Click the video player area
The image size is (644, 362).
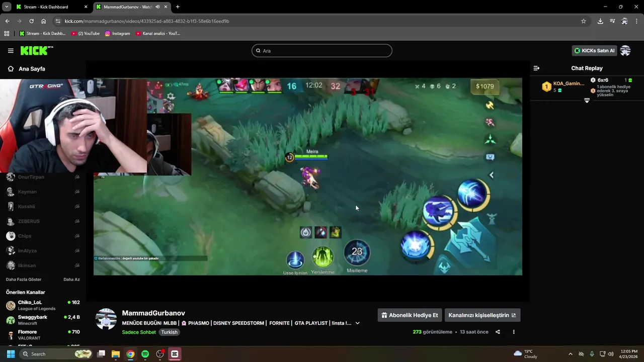pyautogui.click(x=308, y=176)
